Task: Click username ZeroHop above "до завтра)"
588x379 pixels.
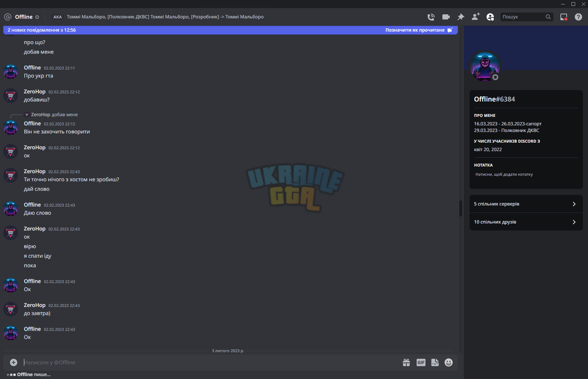Action: [35, 305]
